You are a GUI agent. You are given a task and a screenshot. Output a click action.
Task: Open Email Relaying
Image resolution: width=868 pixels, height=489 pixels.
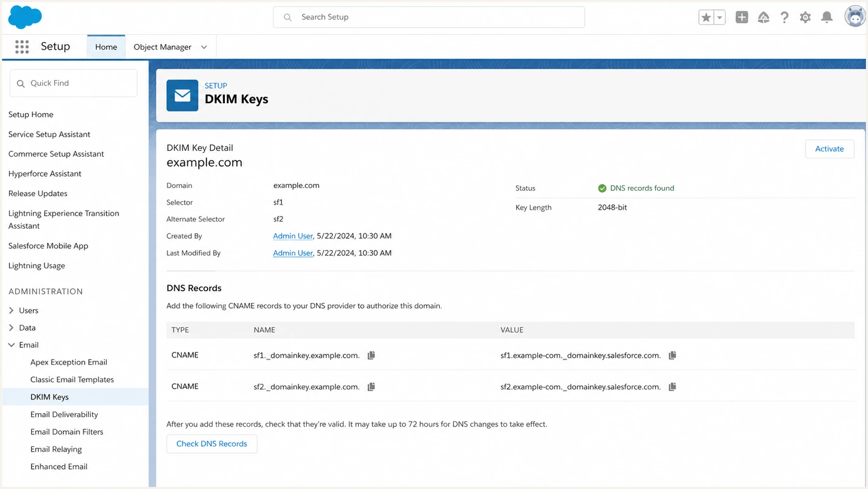coord(56,449)
